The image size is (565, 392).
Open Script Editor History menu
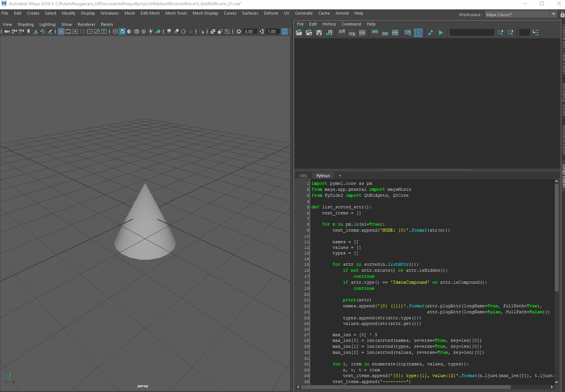[329, 24]
